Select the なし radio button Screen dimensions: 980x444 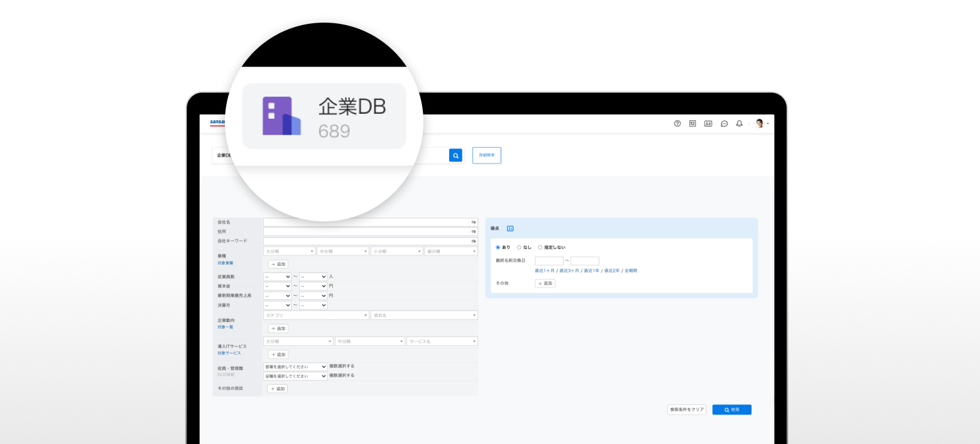pyautogui.click(x=519, y=247)
